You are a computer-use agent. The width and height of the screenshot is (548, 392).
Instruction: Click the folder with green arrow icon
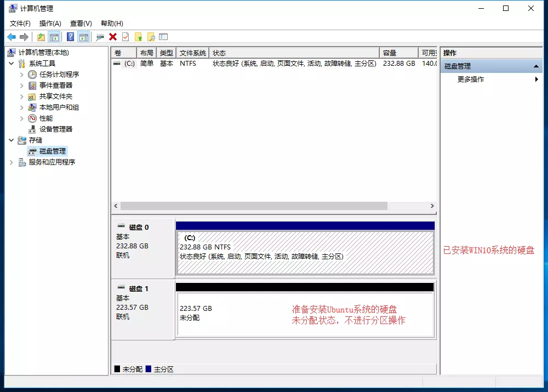point(139,37)
